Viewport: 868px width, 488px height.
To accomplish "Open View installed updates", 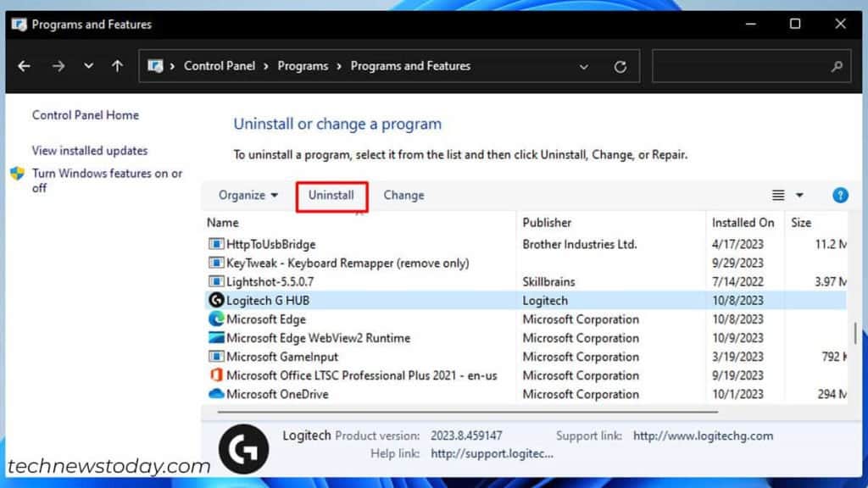I will [90, 151].
